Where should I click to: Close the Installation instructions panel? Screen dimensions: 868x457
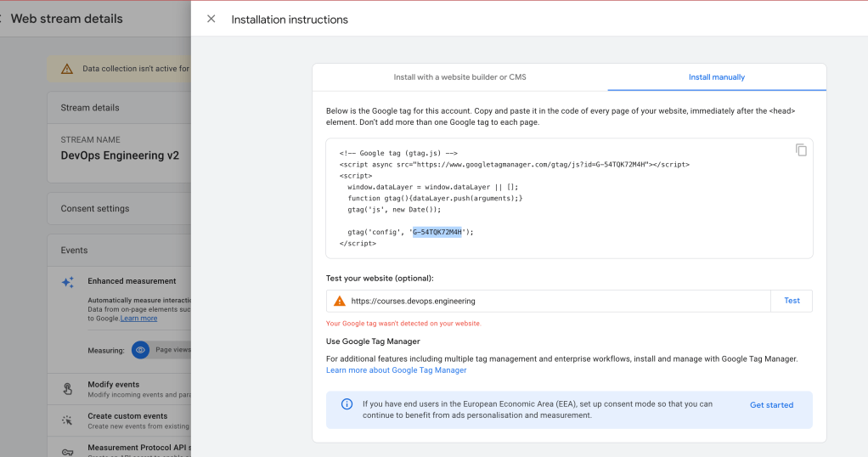[x=211, y=19]
